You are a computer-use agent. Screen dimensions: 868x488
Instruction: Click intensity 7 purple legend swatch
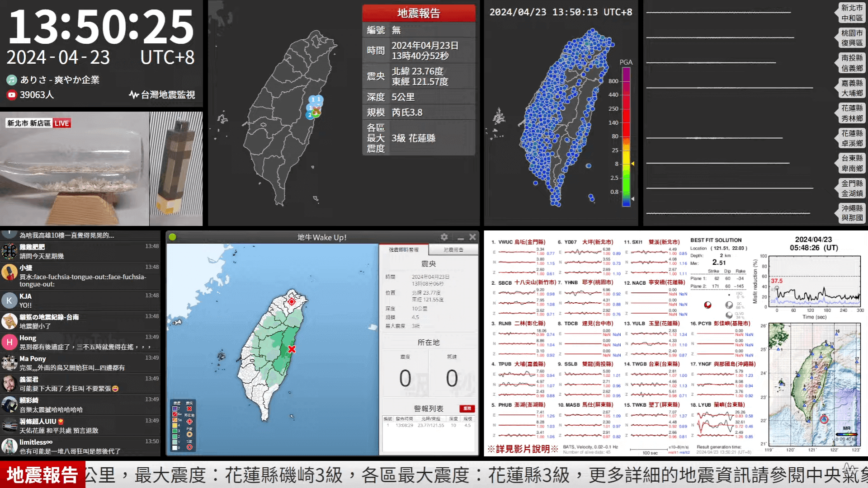tap(175, 408)
